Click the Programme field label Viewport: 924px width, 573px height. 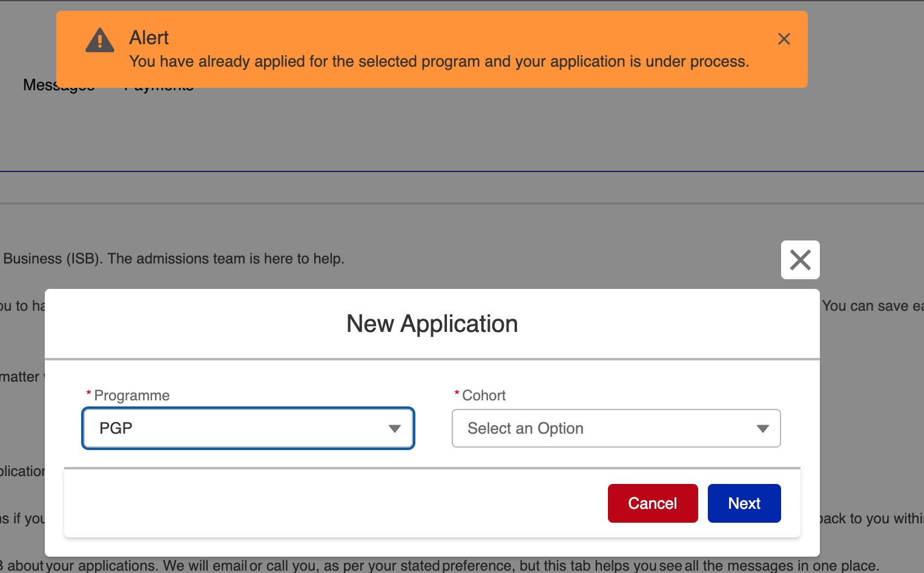point(131,396)
